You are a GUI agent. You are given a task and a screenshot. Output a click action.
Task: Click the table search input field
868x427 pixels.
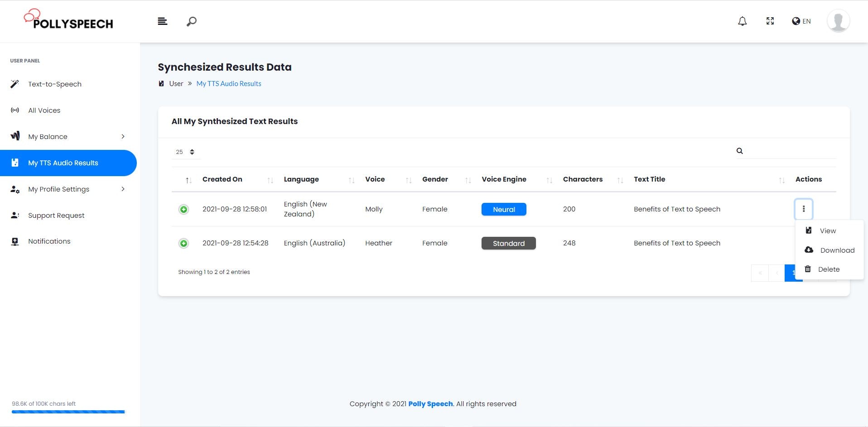791,151
